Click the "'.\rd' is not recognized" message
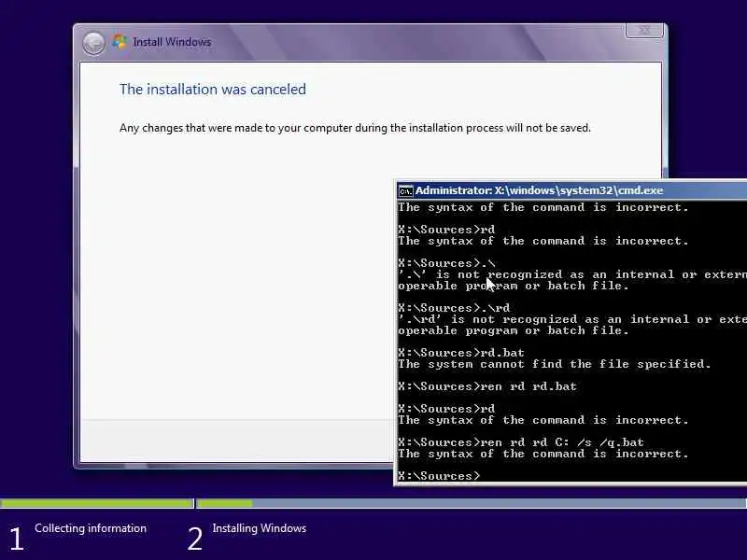Screen dimensions: 747x560 pos(572,325)
